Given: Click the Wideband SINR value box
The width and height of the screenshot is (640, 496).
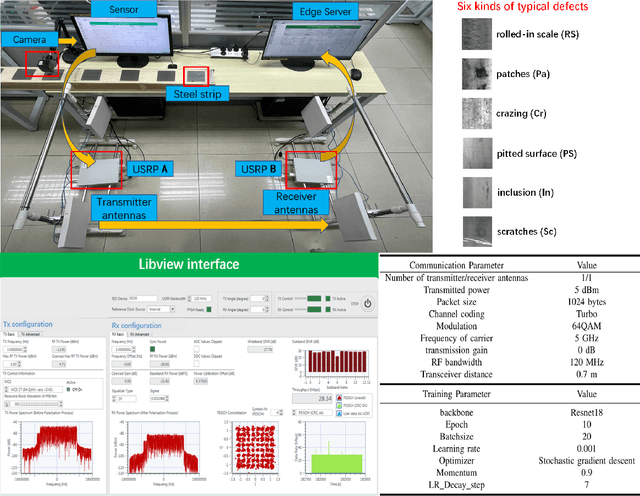Looking at the screenshot, I should [260, 349].
